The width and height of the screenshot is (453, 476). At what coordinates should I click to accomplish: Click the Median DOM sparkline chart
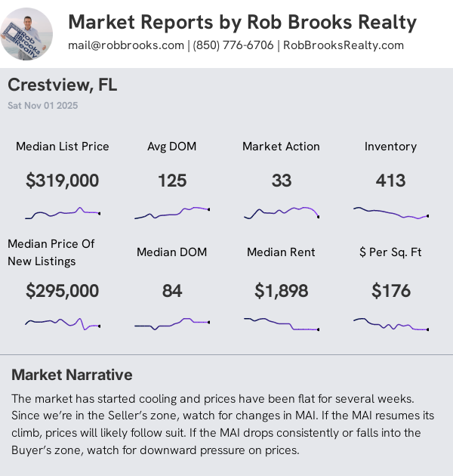tap(172, 324)
